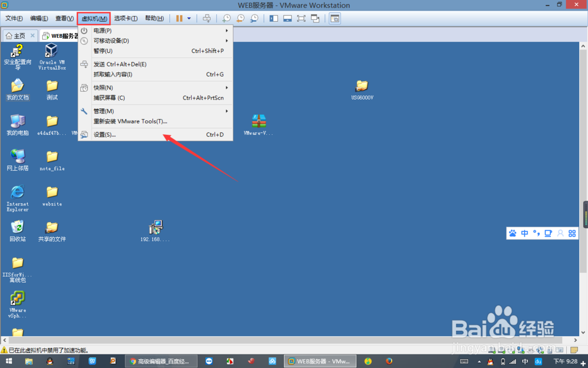Select 暂停(U) from the menu

click(x=156, y=51)
